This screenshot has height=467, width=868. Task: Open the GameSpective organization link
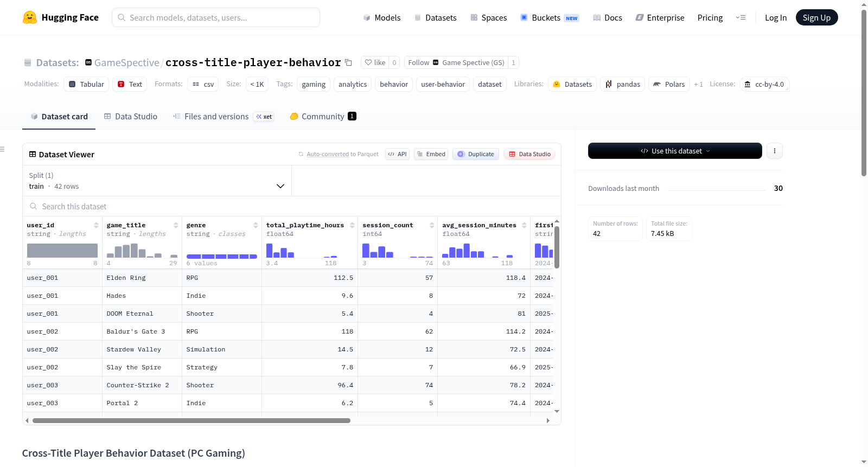pos(127,62)
